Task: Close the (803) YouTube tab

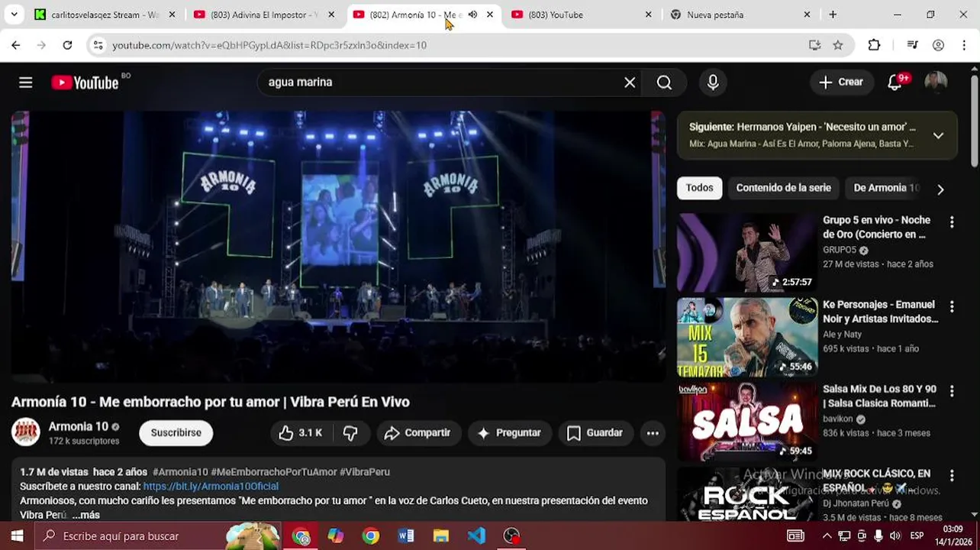Action: click(x=648, y=15)
